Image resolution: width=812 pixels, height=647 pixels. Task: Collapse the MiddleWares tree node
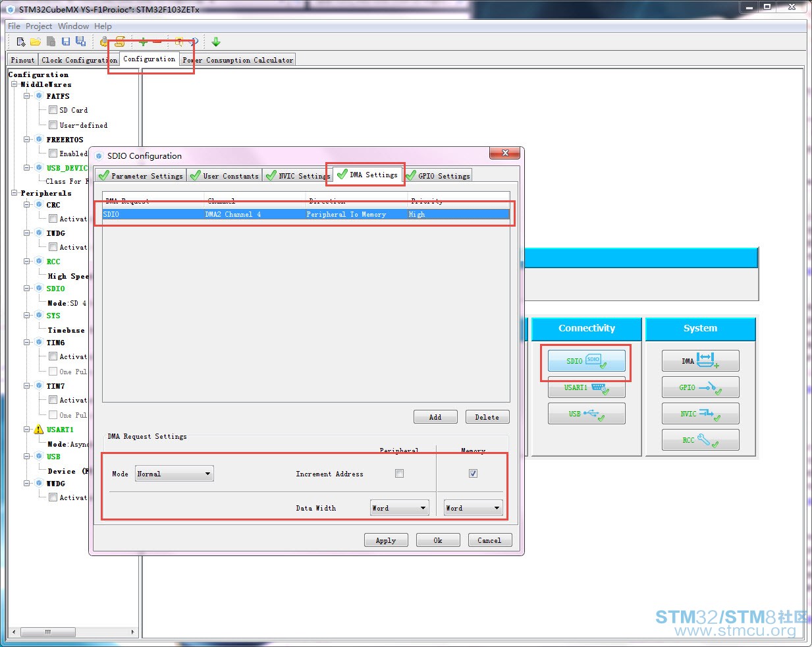pos(14,84)
